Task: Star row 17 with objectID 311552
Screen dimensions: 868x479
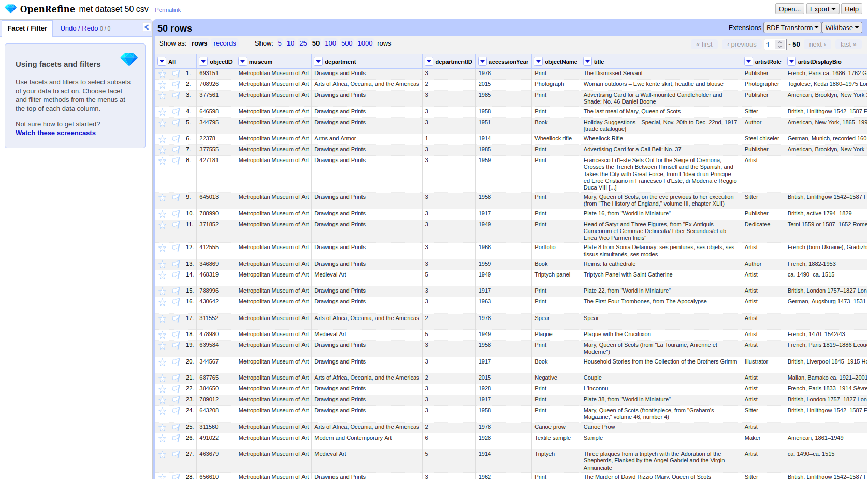Action: (x=163, y=318)
